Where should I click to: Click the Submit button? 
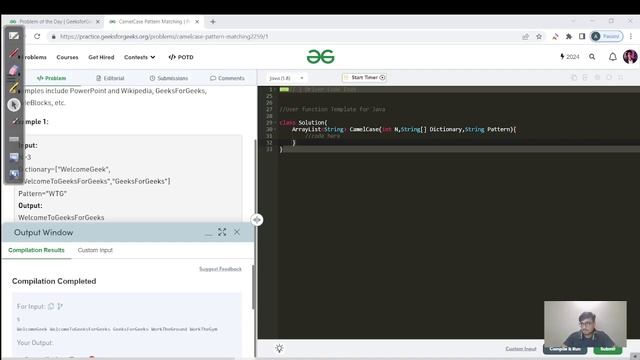(x=608, y=349)
